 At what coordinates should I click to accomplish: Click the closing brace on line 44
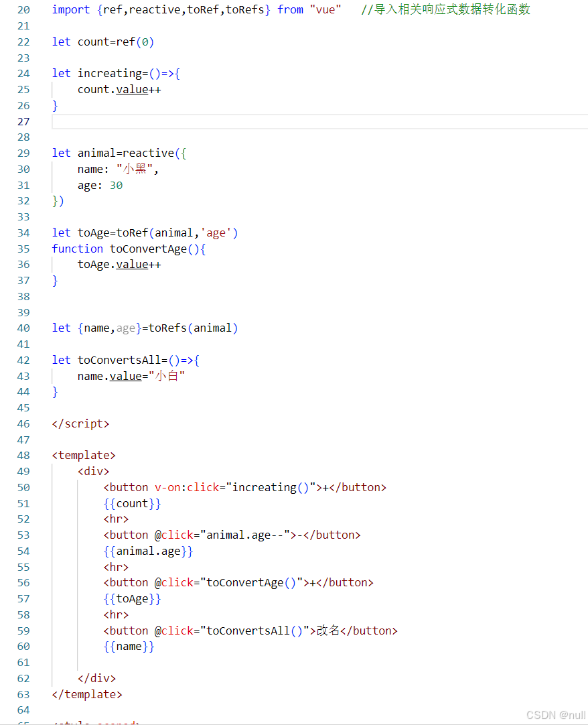pyautogui.click(x=55, y=392)
